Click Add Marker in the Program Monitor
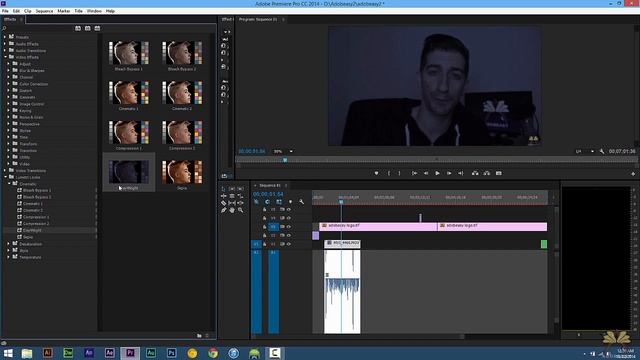The height and width of the screenshot is (360, 640). click(376, 173)
